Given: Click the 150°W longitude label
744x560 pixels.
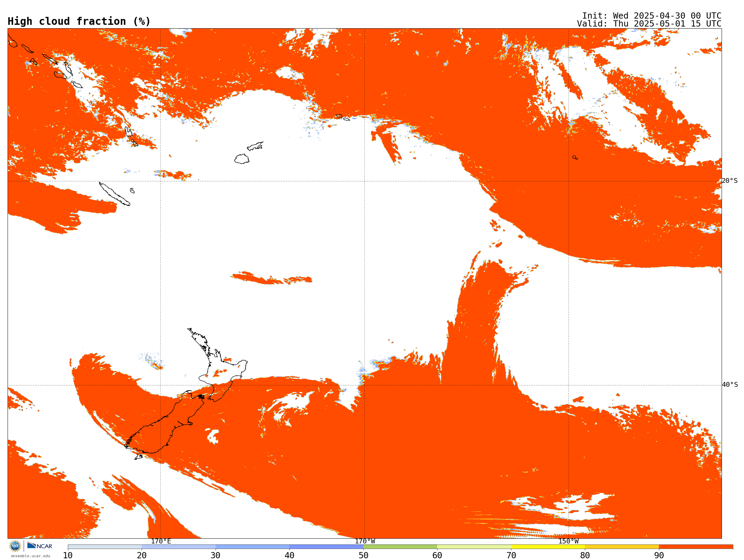Looking at the screenshot, I should click(568, 541).
